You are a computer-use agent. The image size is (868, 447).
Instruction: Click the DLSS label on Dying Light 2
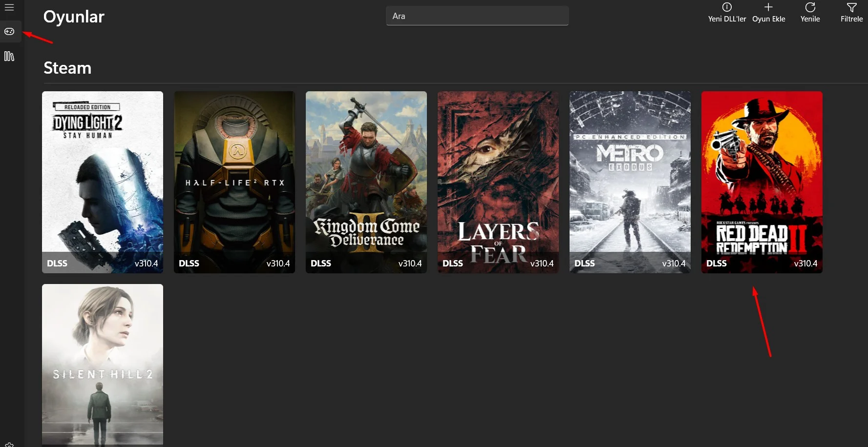57,264
